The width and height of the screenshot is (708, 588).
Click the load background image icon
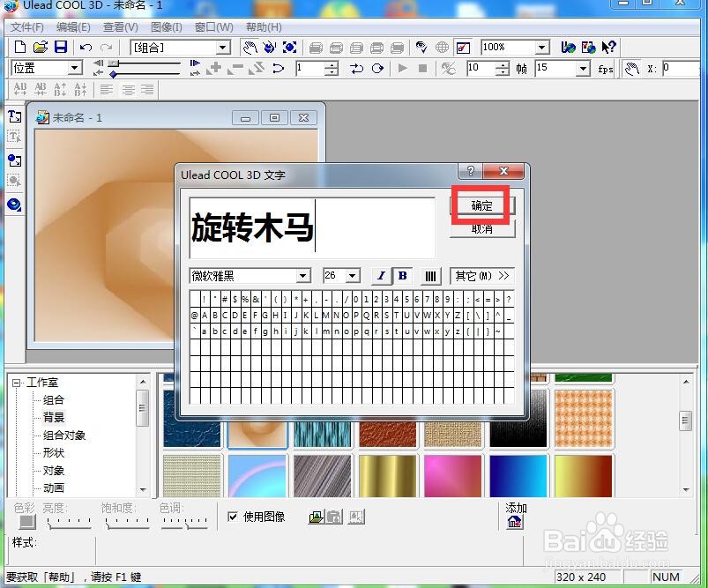316,517
